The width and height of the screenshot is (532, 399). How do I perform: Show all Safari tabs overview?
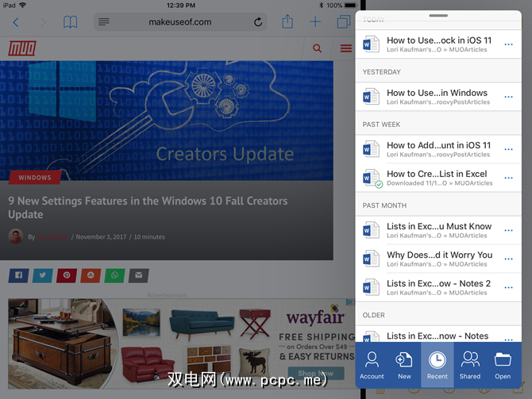pos(343,22)
